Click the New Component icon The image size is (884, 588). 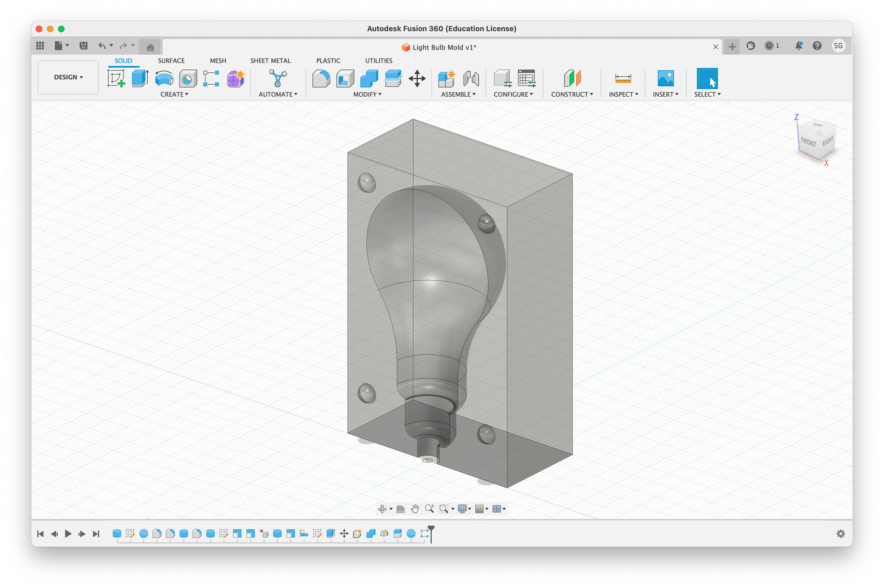point(447,79)
